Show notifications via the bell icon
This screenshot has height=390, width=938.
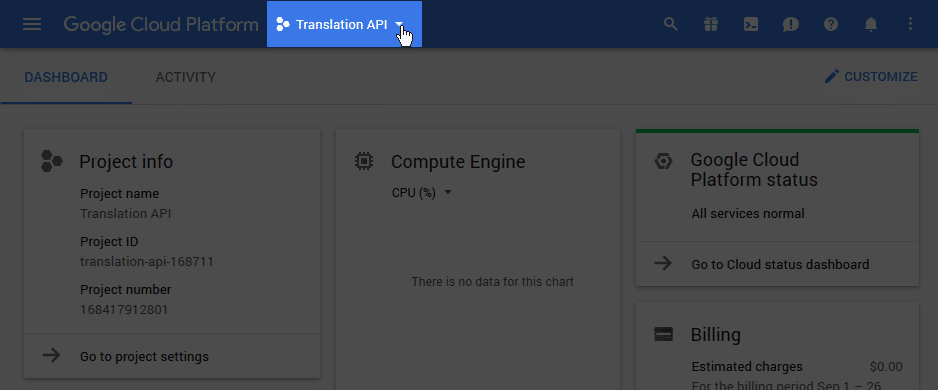(871, 25)
